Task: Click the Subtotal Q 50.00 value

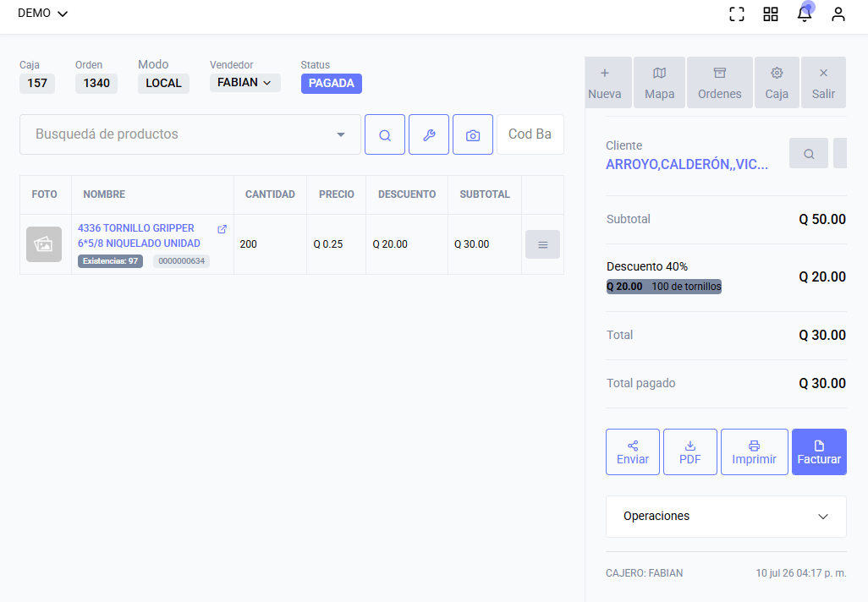Action: [822, 219]
